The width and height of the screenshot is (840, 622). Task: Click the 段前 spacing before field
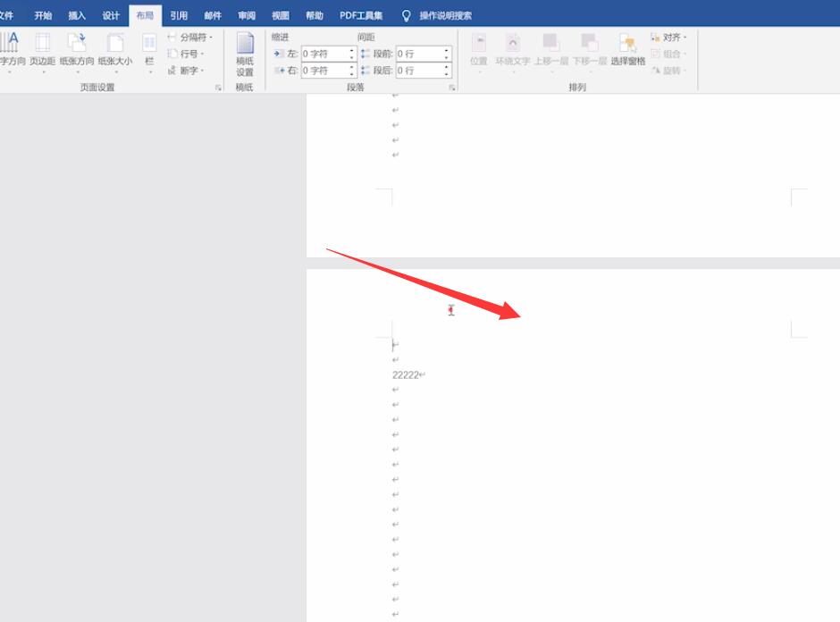point(419,54)
